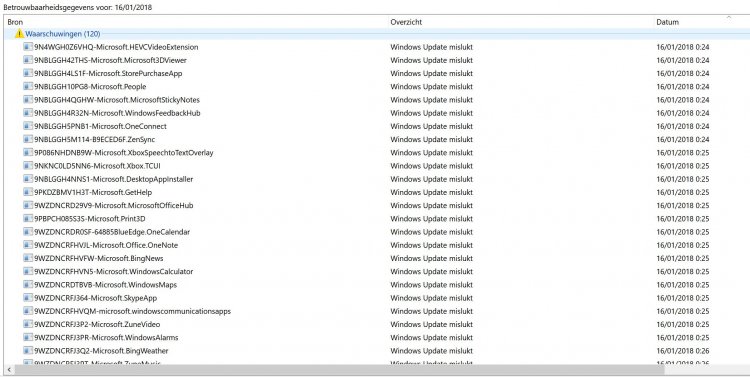Viewport: 750px width, 377px height.
Task: Open the Microsoft.WindowsMaps warning entry
Action: point(375,285)
